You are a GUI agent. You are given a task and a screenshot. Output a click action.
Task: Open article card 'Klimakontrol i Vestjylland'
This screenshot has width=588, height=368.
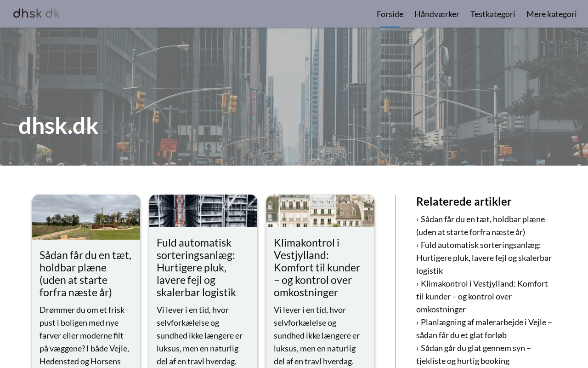point(320,267)
